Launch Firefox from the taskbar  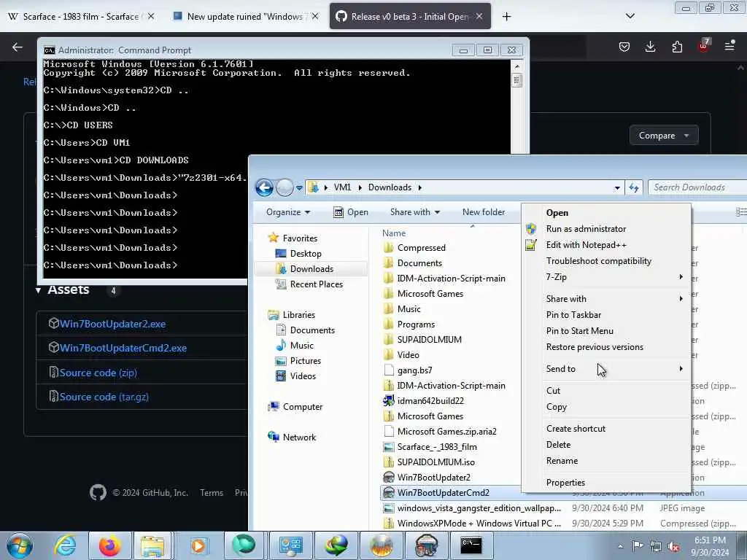click(109, 545)
